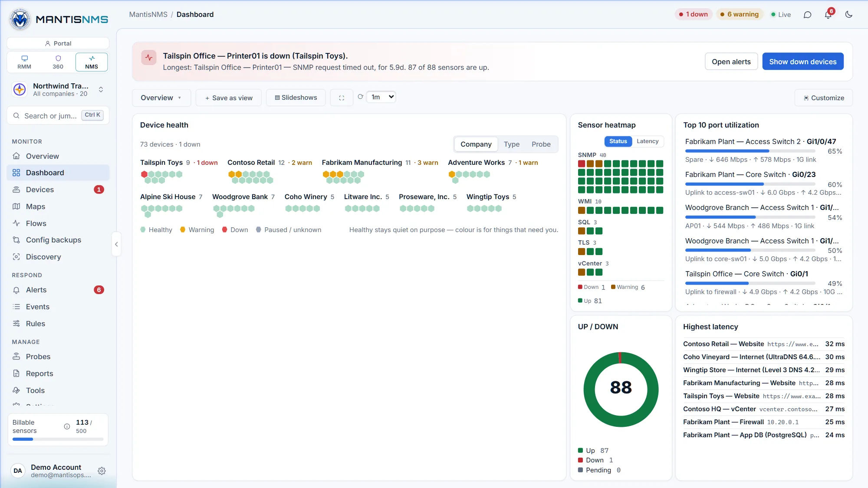
Task: Open Tools in the sidebar
Action: pos(58,390)
